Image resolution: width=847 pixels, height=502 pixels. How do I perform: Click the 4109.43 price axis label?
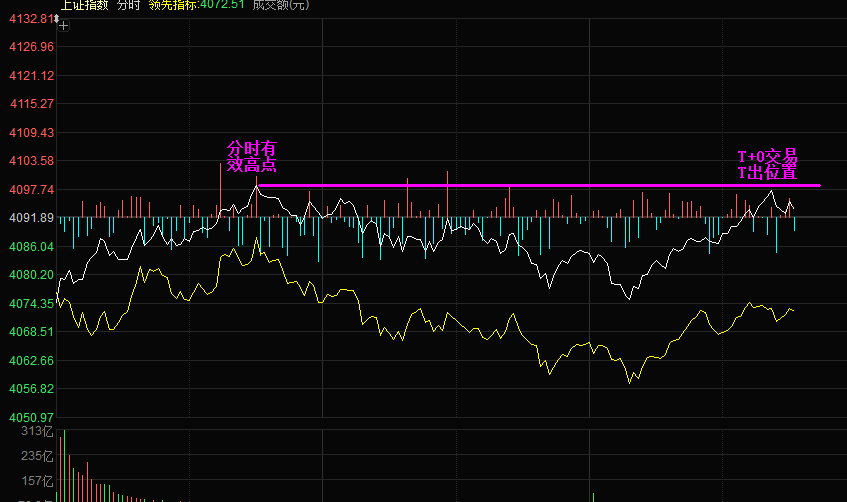pyautogui.click(x=31, y=132)
